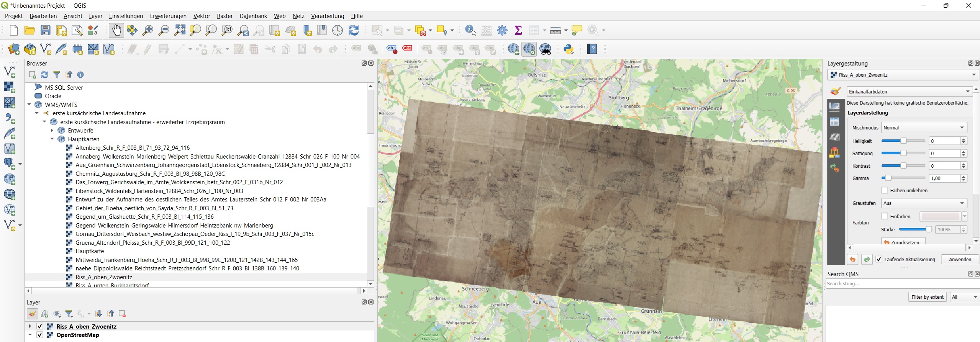Zoom to native resolution 1:1 icon
Image resolution: width=980 pixels, height=342 pixels.
pyautogui.click(x=227, y=30)
